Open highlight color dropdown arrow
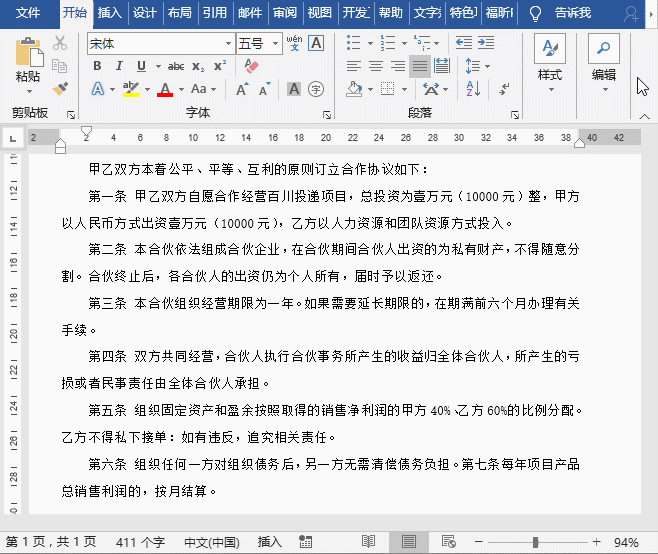 147,89
